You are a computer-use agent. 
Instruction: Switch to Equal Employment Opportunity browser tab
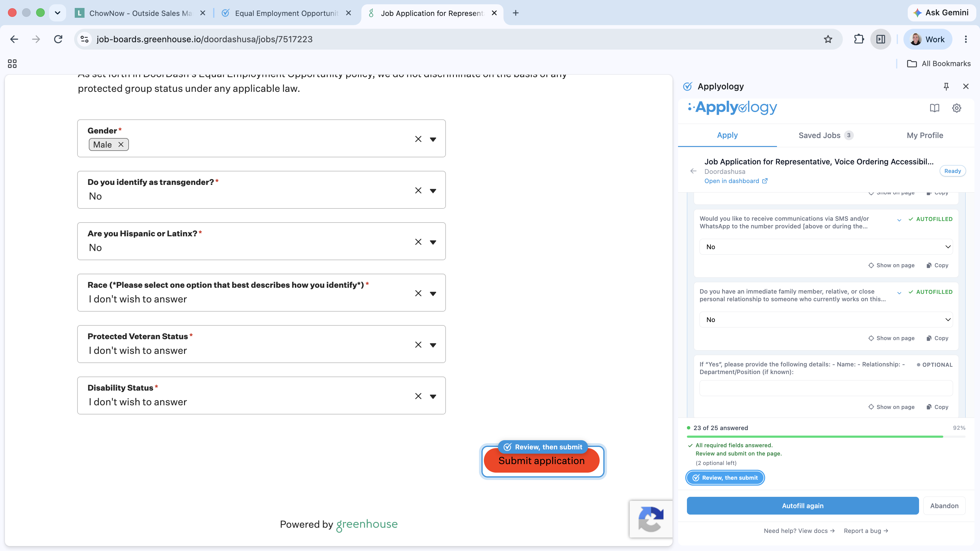pyautogui.click(x=286, y=13)
